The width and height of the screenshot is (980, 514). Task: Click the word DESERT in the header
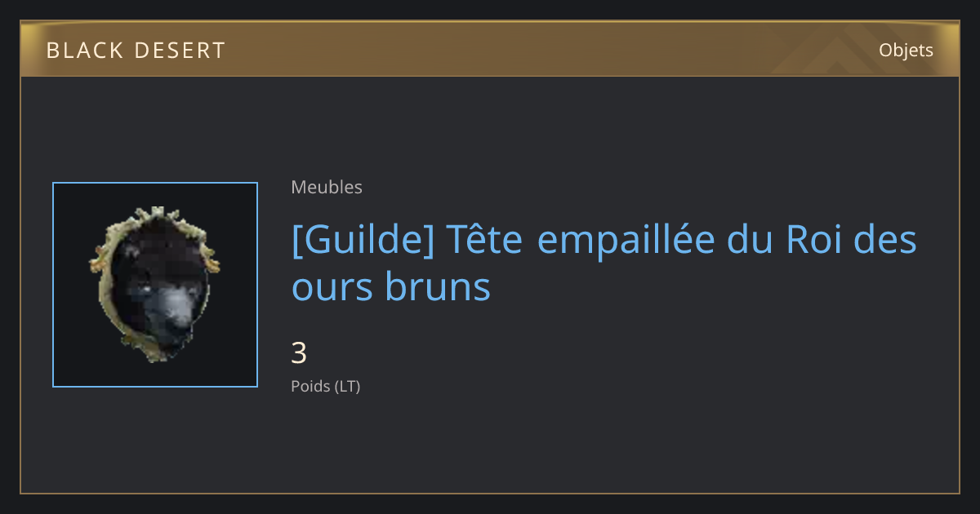[182, 51]
